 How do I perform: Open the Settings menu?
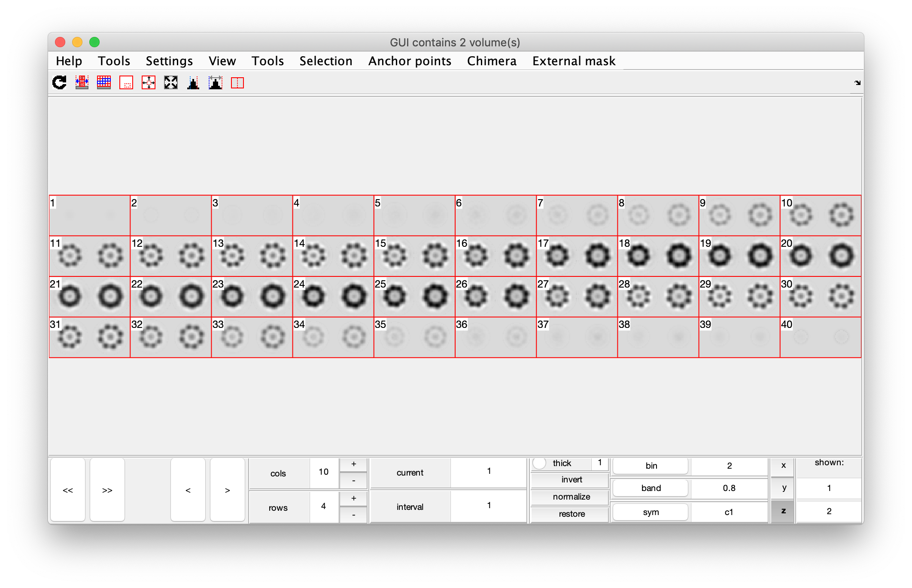point(169,61)
